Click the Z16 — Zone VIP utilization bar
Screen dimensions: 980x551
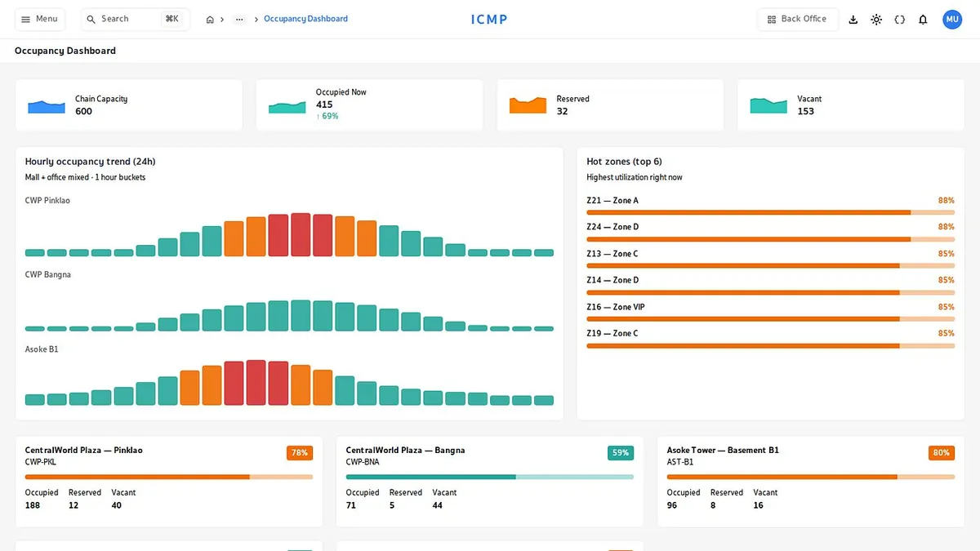pyautogui.click(x=770, y=318)
